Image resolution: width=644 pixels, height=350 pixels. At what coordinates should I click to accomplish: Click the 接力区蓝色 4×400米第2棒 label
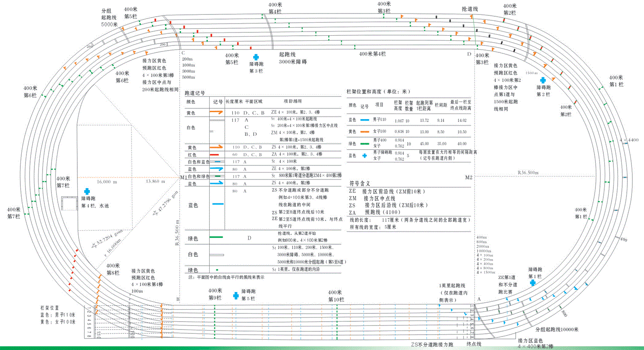536,343
